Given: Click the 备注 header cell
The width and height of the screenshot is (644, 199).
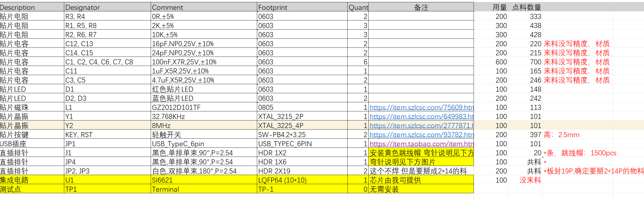Looking at the screenshot, I should coord(421,7).
